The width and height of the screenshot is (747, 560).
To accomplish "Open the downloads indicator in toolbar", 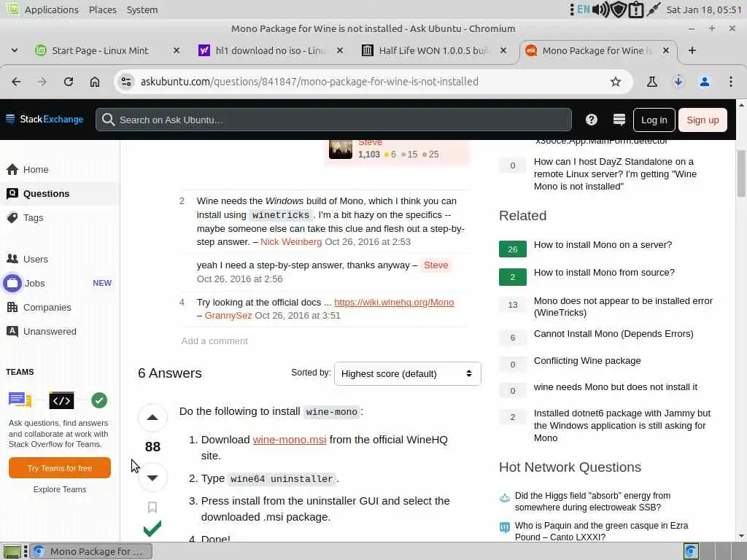I will [x=678, y=82].
